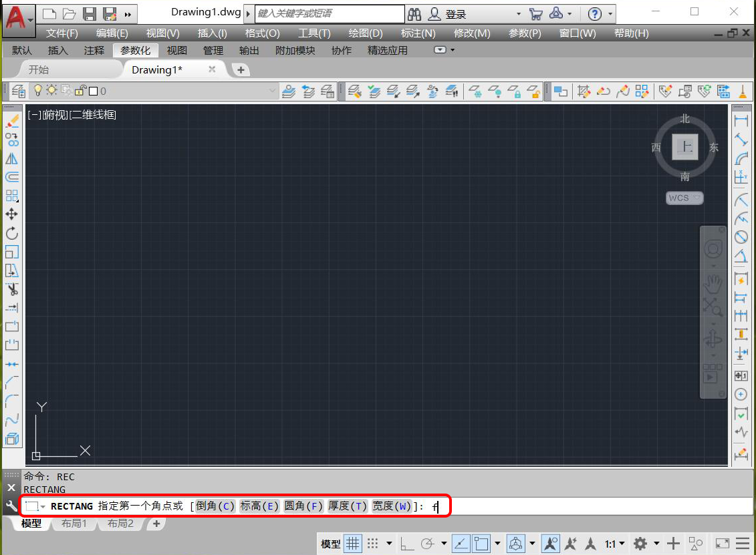Toggle ortho mode

[407, 544]
